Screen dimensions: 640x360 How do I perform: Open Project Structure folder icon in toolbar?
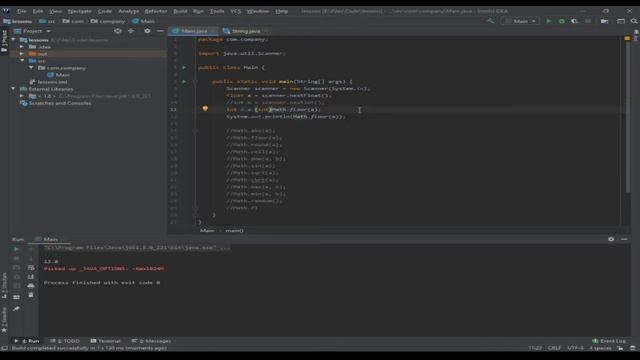click(x=604, y=21)
